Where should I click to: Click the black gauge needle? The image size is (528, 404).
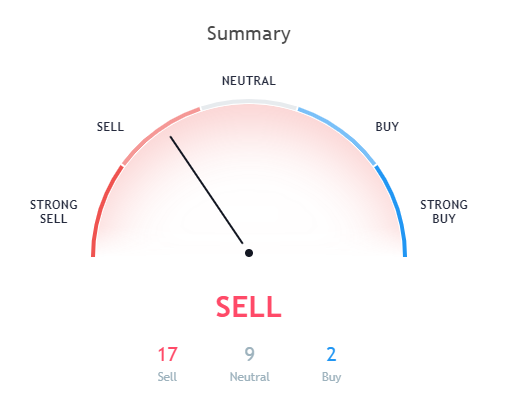click(x=206, y=190)
